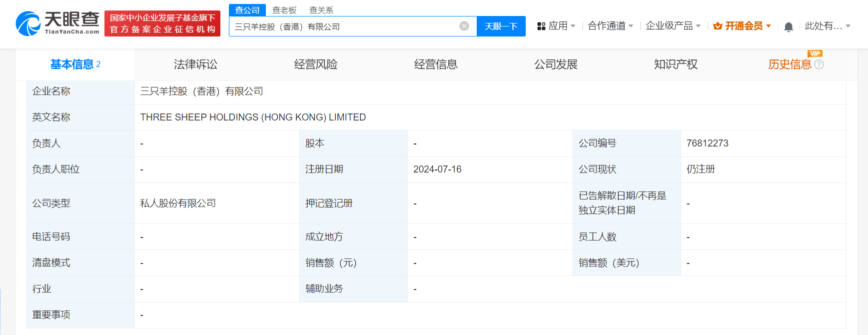Click the 重要事项 label cell
Screen dimensions: 868x335
(80, 315)
